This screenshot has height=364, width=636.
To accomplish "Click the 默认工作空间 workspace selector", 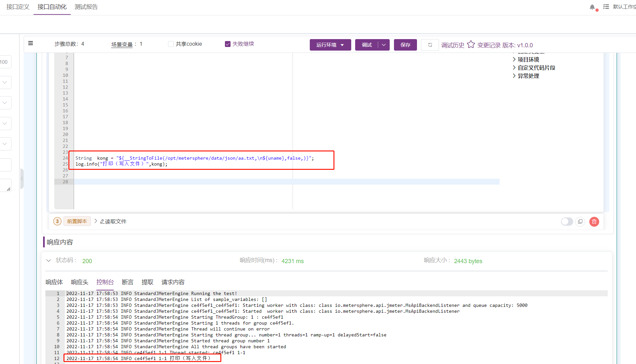I will click(624, 7).
